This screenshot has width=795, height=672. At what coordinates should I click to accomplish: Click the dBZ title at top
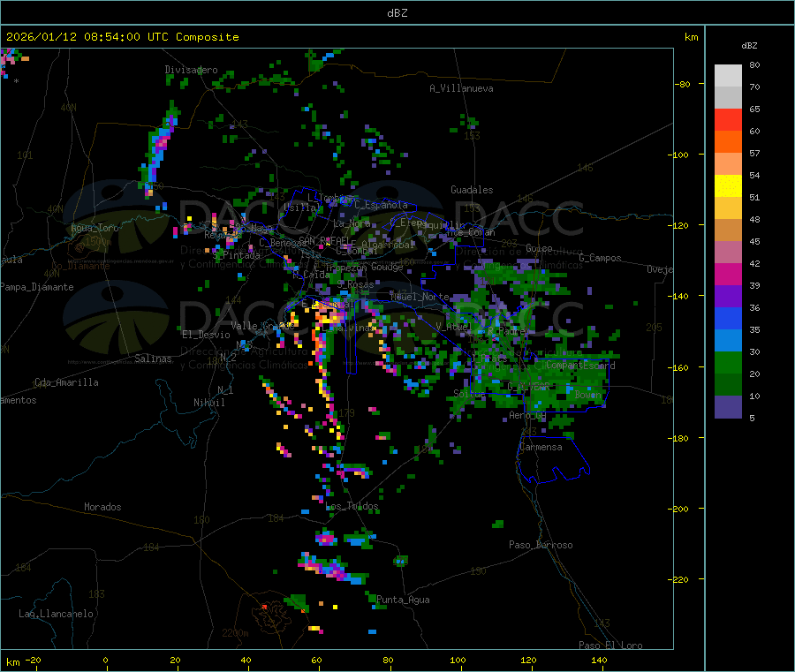pos(397,13)
